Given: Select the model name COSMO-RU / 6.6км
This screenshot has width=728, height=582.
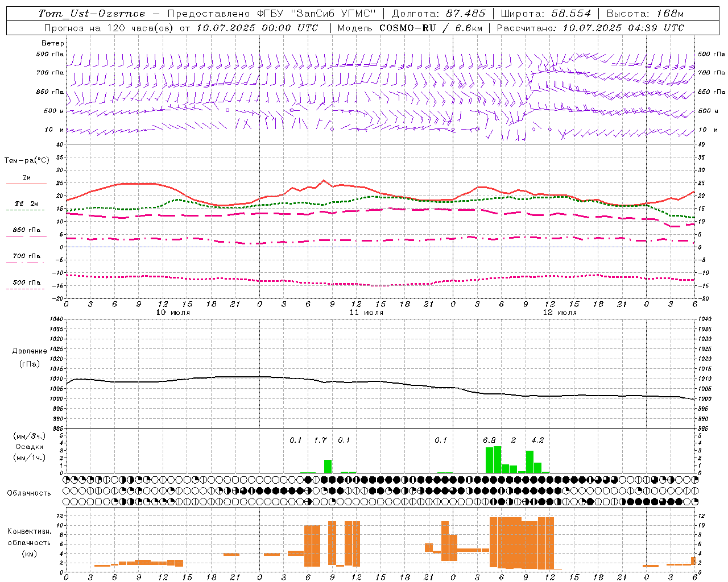Looking at the screenshot, I should tap(431, 28).
